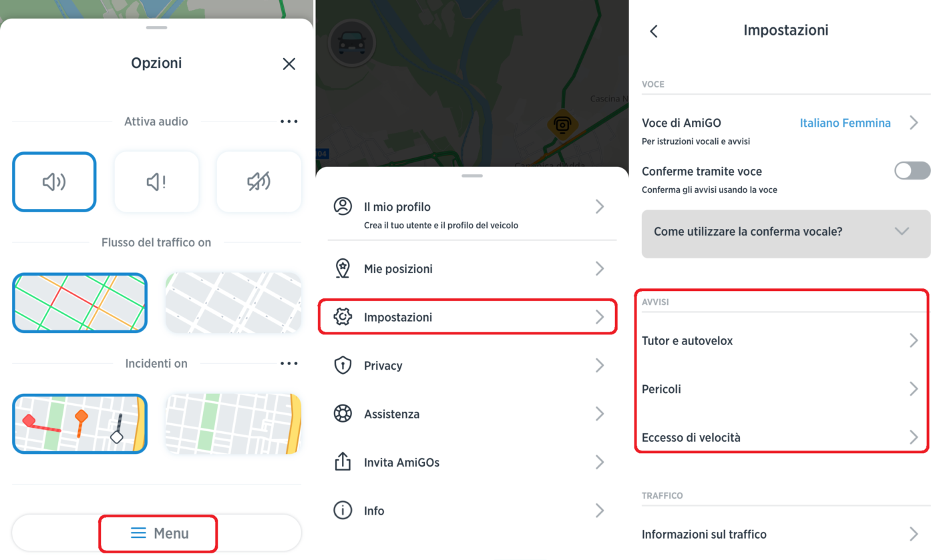
Task: Select the traffic-off plain map thumbnail
Action: click(233, 302)
